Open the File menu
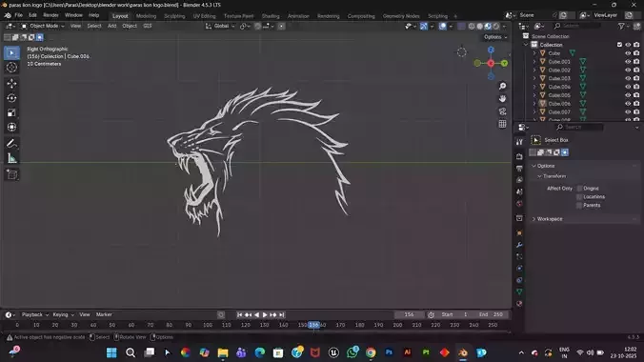Viewport: 644px width, 362px height. 19,15
